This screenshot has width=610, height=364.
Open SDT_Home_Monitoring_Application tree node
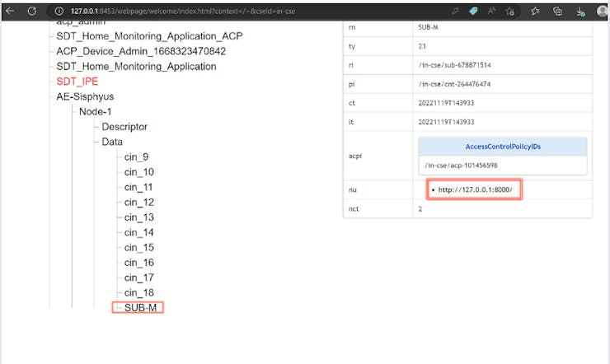coord(136,67)
